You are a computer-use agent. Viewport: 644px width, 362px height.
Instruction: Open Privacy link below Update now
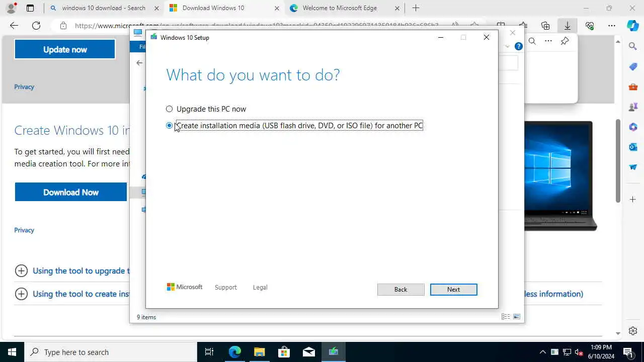click(x=24, y=87)
